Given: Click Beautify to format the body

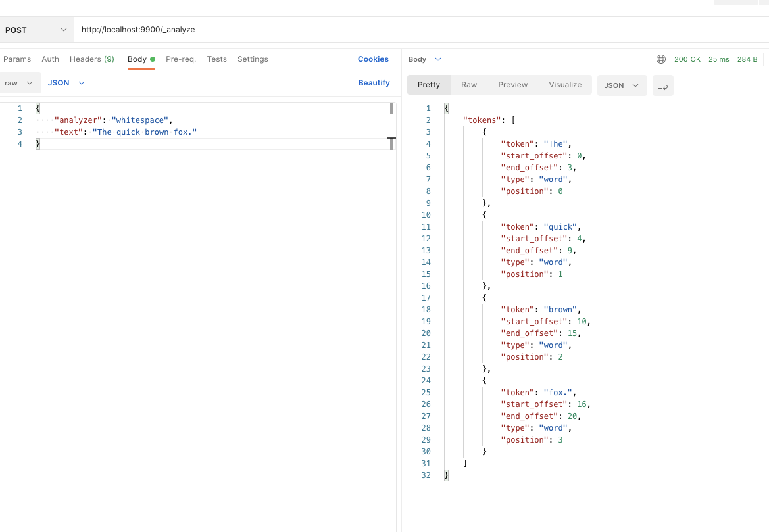Looking at the screenshot, I should click(374, 83).
